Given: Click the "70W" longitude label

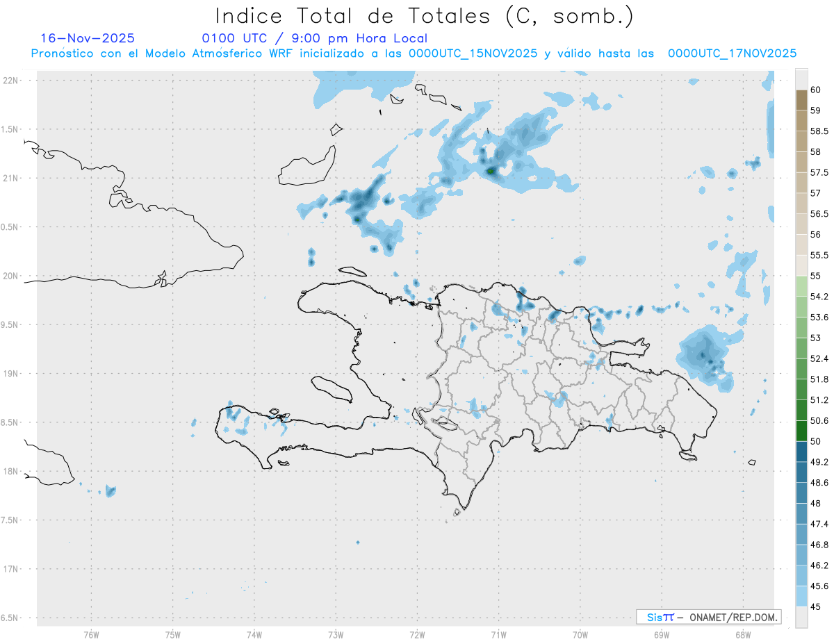Looking at the screenshot, I should click(x=580, y=634).
